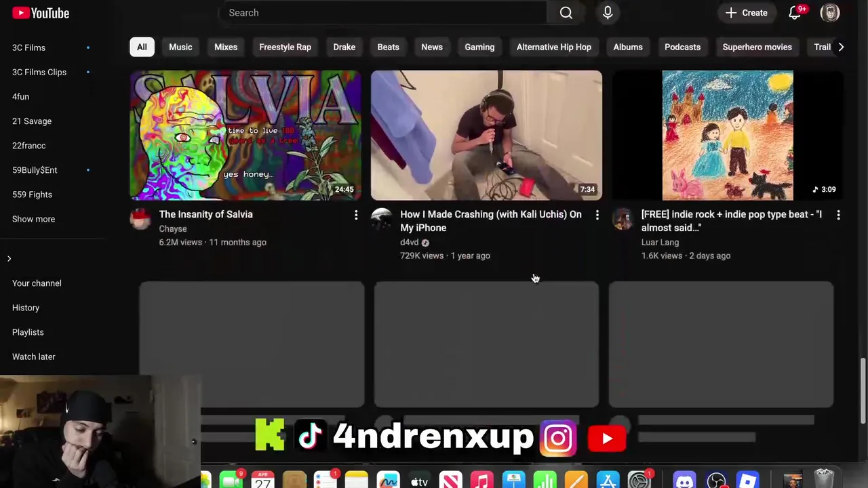This screenshot has width=868, height=488.
Task: Expand the You section chevron
Action: 9,259
